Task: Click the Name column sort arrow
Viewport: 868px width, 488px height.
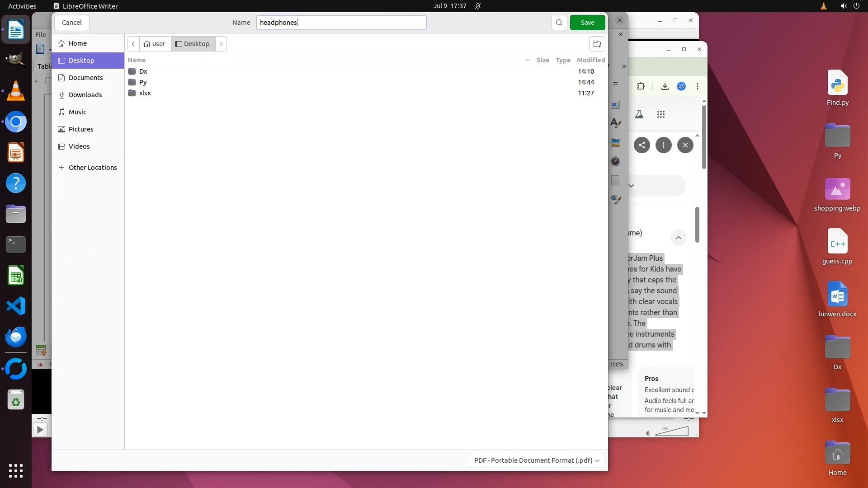Action: click(527, 60)
